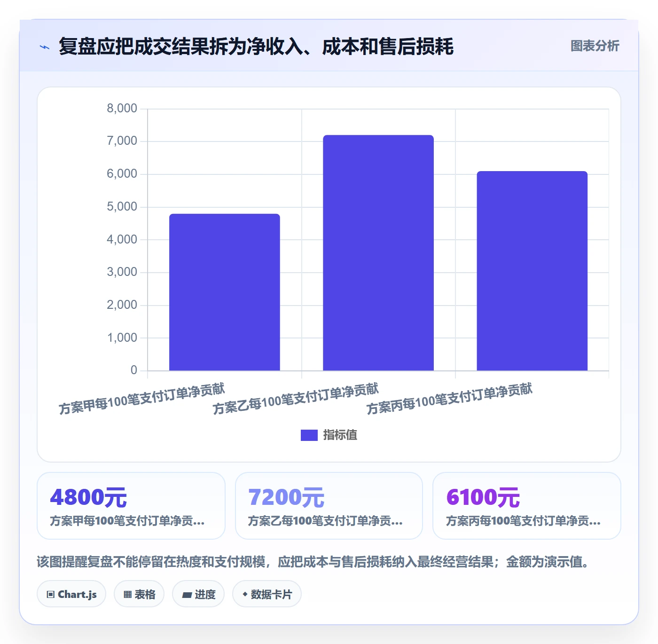Image resolution: width=658 pixels, height=644 pixels.
Task: Click the square icon in Chart.js chip
Action: (51, 595)
